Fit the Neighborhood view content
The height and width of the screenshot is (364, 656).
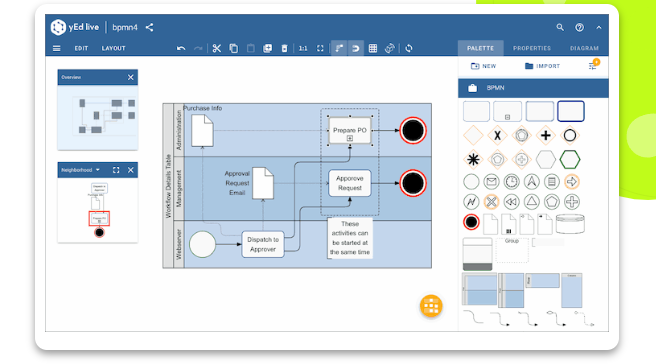pyautogui.click(x=116, y=170)
